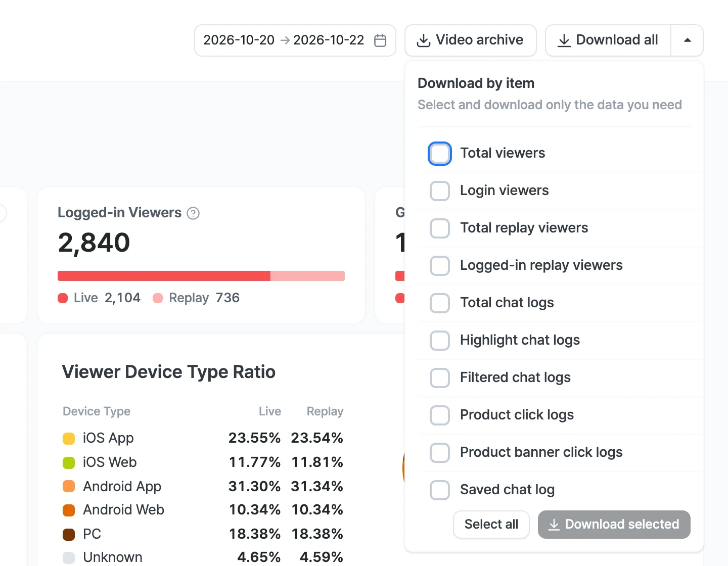This screenshot has width=728, height=566.
Task: Select the Saved chat log checkbox
Action: [x=440, y=490]
